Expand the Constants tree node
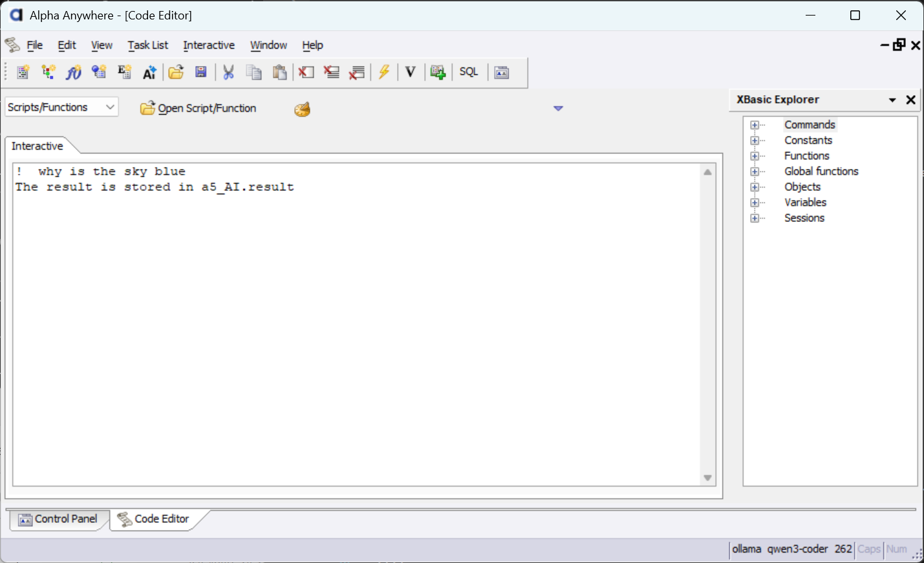 tap(755, 140)
